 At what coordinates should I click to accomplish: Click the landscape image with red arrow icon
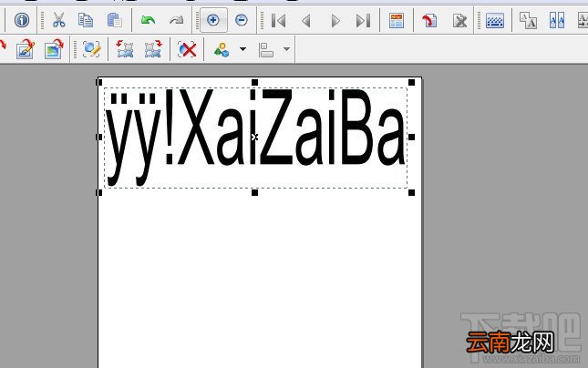[54, 49]
